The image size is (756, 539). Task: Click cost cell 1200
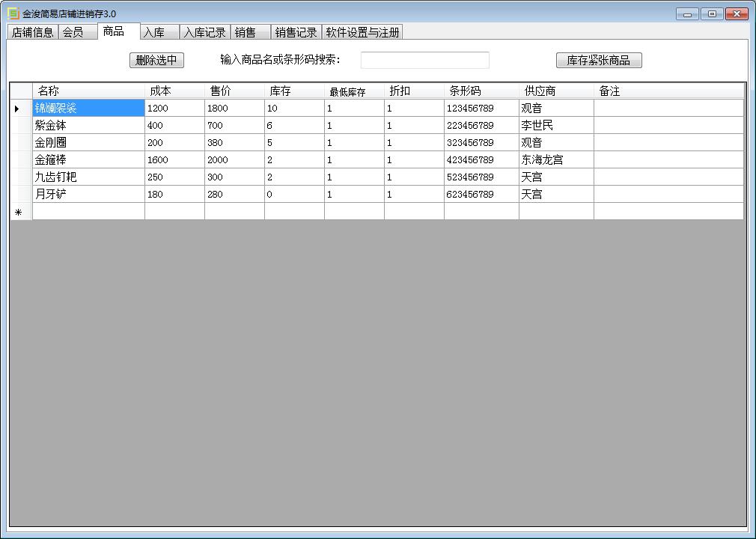(x=174, y=108)
